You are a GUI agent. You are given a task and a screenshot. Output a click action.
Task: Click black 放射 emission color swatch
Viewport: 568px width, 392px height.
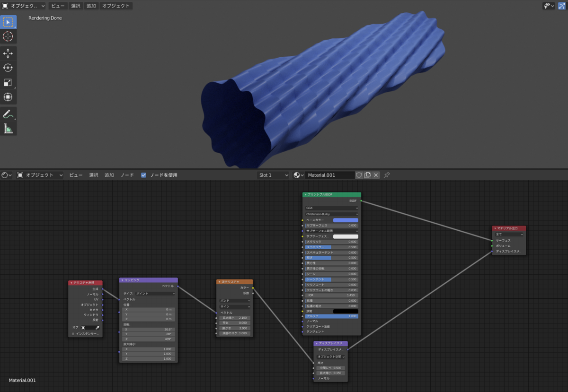pos(346,311)
